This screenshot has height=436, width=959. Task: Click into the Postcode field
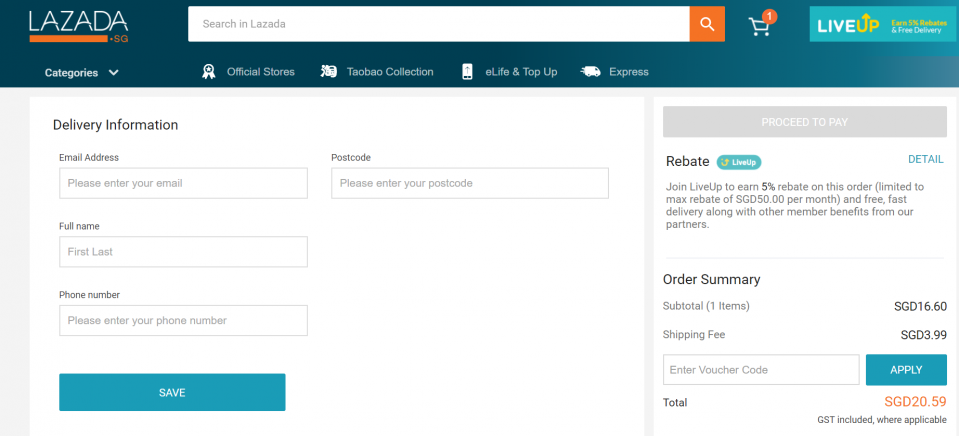[x=469, y=183]
